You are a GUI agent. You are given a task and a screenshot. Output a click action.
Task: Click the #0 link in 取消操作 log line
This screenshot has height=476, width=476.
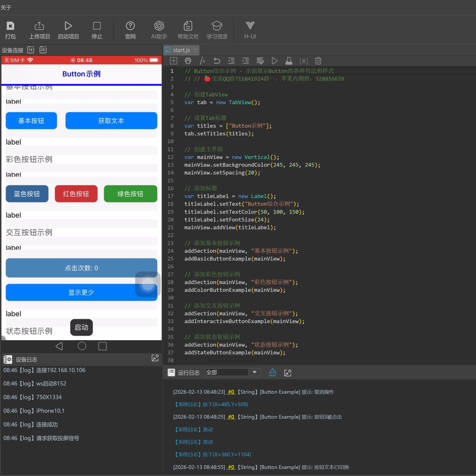[231, 392]
